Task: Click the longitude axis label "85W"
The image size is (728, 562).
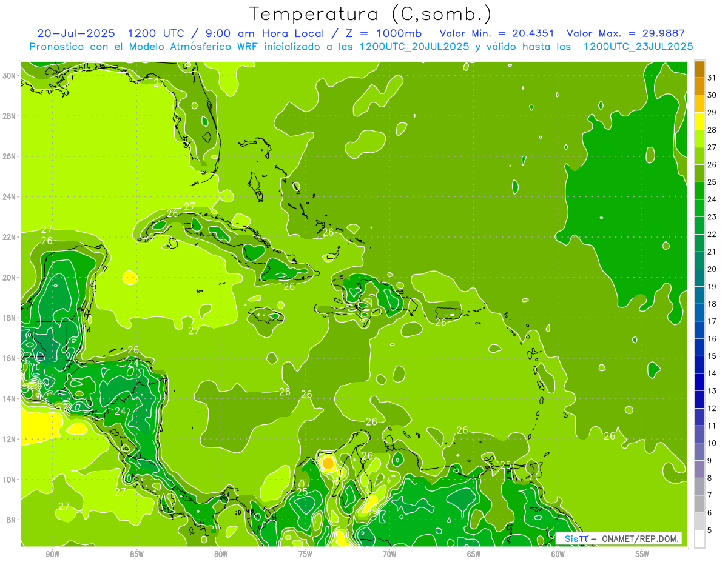Action: coord(137,555)
